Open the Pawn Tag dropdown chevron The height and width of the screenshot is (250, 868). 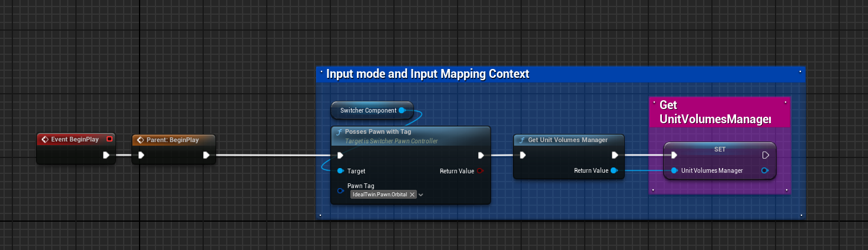(421, 195)
